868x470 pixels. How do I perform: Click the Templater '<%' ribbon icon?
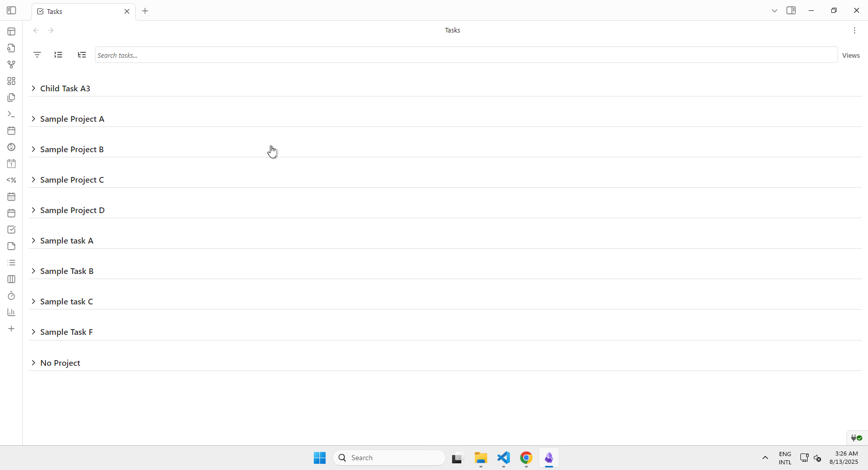pos(11,180)
